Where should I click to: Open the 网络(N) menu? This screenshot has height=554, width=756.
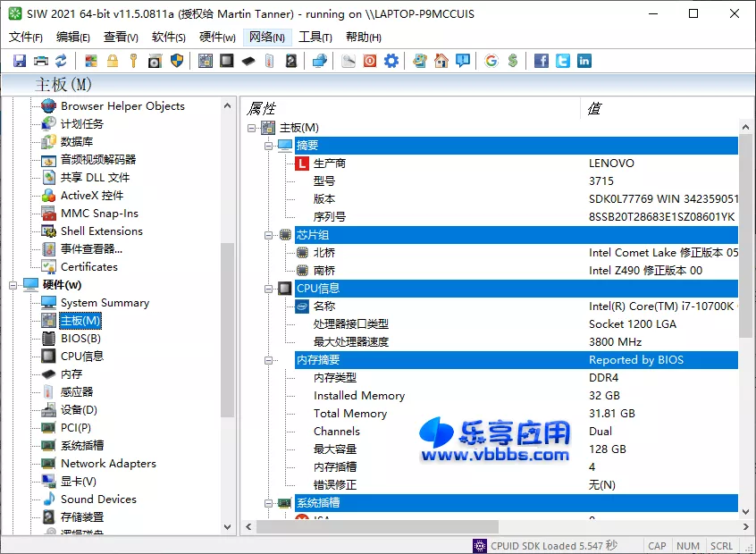click(x=266, y=37)
